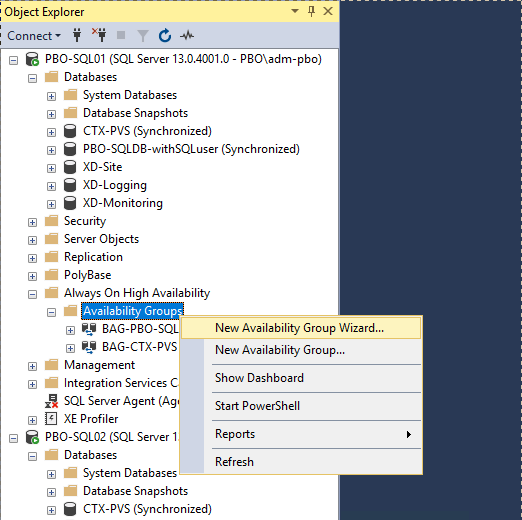Viewport: 522px width, 520px height.
Task: Click the Refresh icon in the Object Explorer toolbar
Action: [165, 36]
